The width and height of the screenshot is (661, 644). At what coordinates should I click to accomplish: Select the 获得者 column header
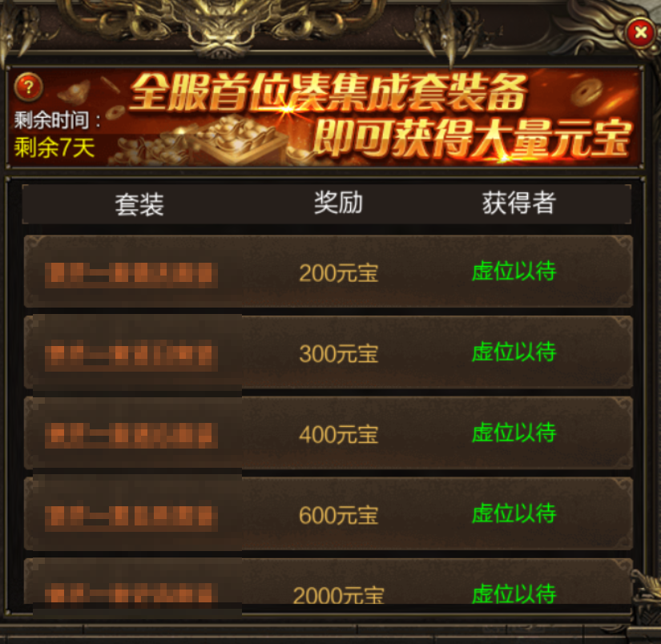pyautogui.click(x=519, y=203)
